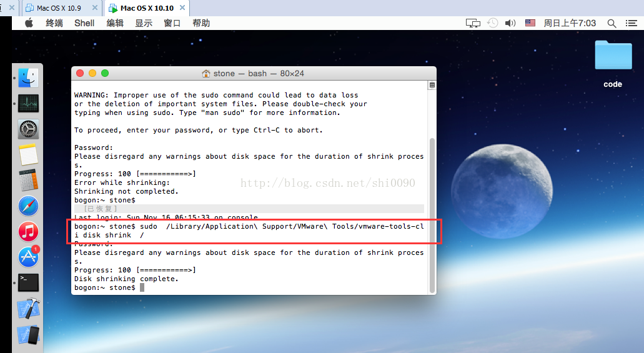Click 'To proceed, enter your password' line
The width and height of the screenshot is (644, 353).
[199, 130]
